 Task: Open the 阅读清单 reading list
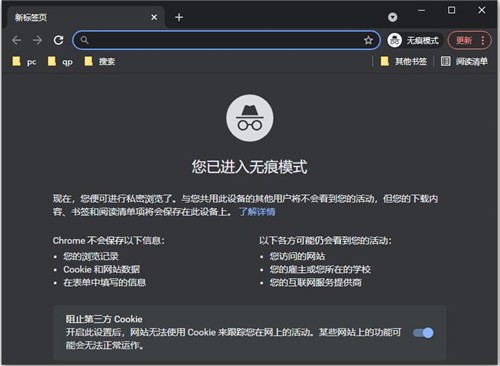[464, 61]
